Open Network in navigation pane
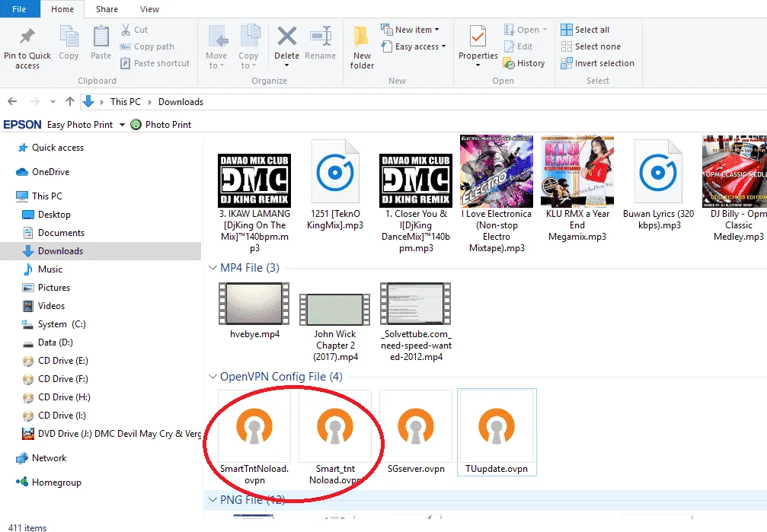The height and width of the screenshot is (532, 767). tap(41, 458)
